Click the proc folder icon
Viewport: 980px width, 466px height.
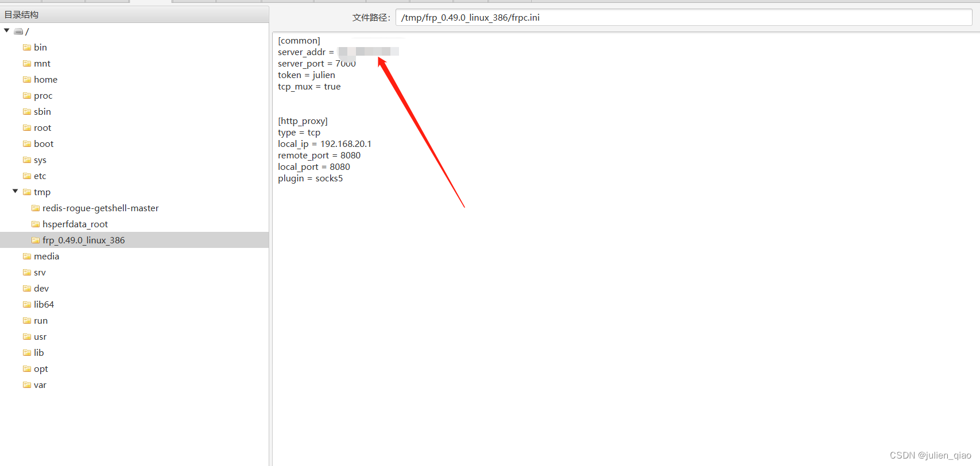(x=27, y=96)
